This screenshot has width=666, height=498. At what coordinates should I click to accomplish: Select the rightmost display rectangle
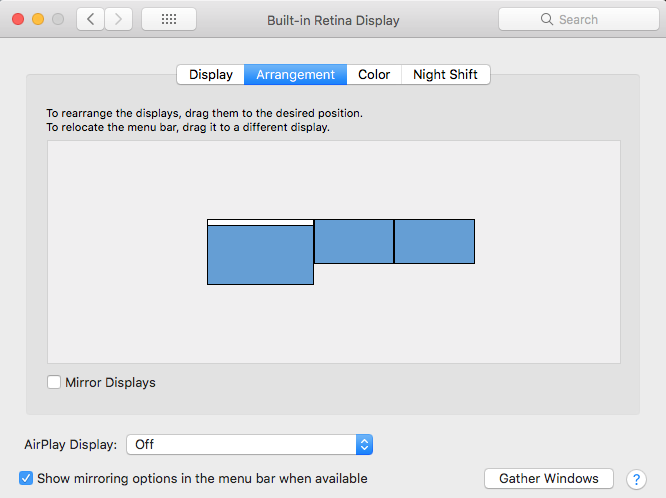434,241
